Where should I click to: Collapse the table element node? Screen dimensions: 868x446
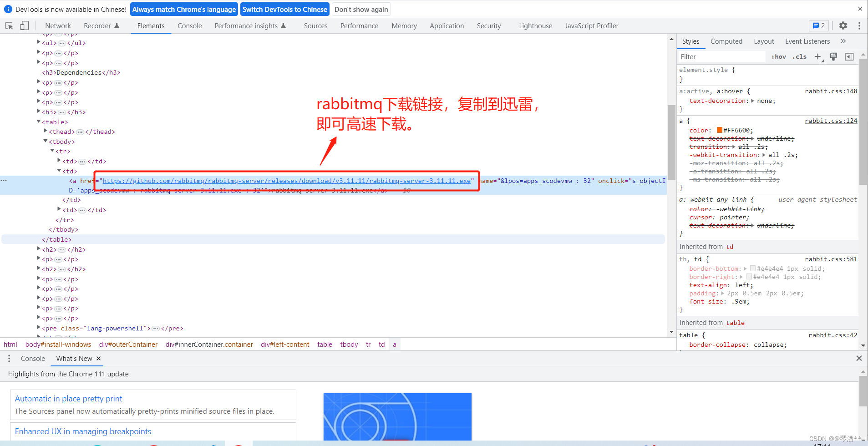click(x=39, y=122)
